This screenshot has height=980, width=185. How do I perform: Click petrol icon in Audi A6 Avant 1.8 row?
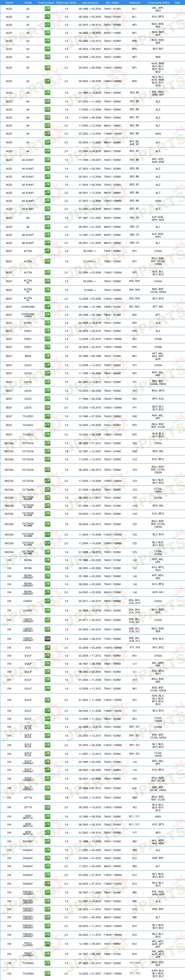click(x=47, y=235)
